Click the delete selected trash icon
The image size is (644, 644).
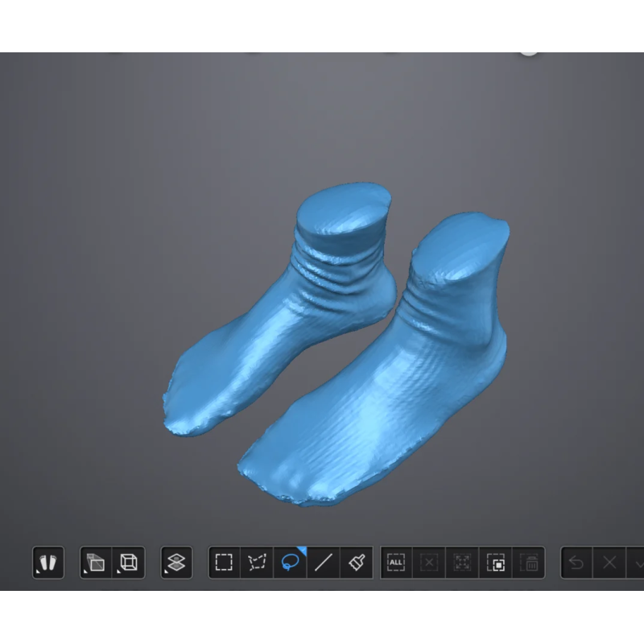tap(529, 562)
